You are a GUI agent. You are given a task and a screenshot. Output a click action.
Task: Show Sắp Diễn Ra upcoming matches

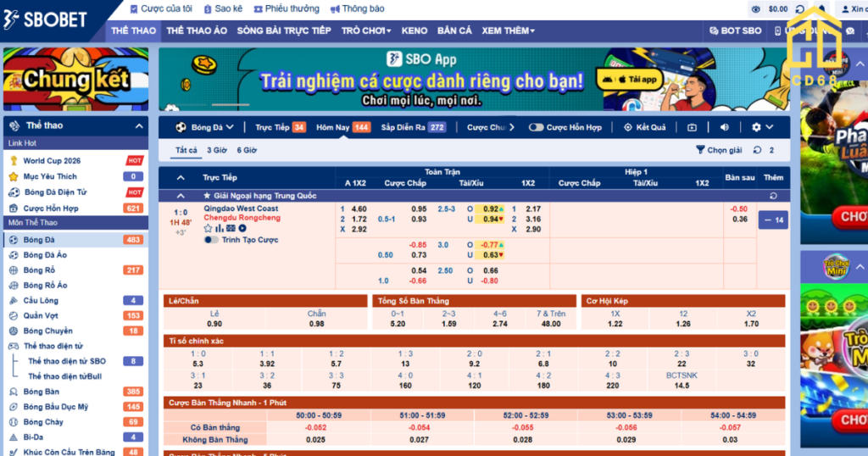(x=414, y=127)
